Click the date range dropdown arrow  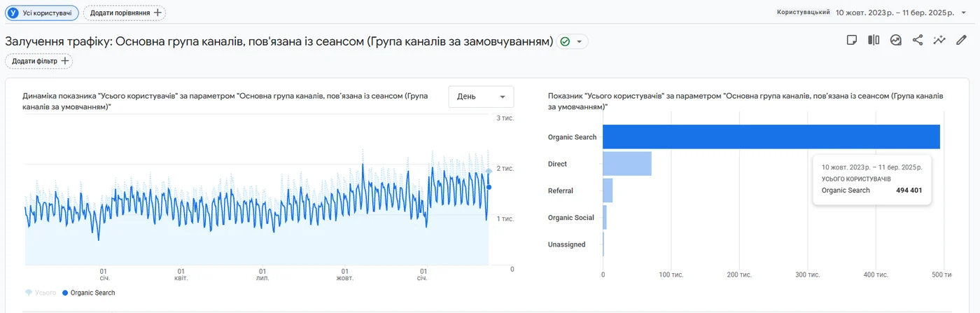[x=963, y=13]
